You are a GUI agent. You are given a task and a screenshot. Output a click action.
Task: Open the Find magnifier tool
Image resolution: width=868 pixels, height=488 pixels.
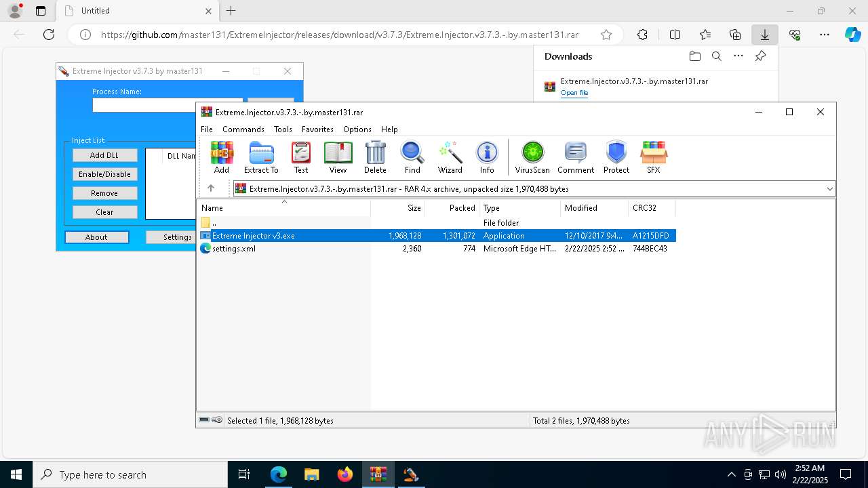[x=412, y=157]
